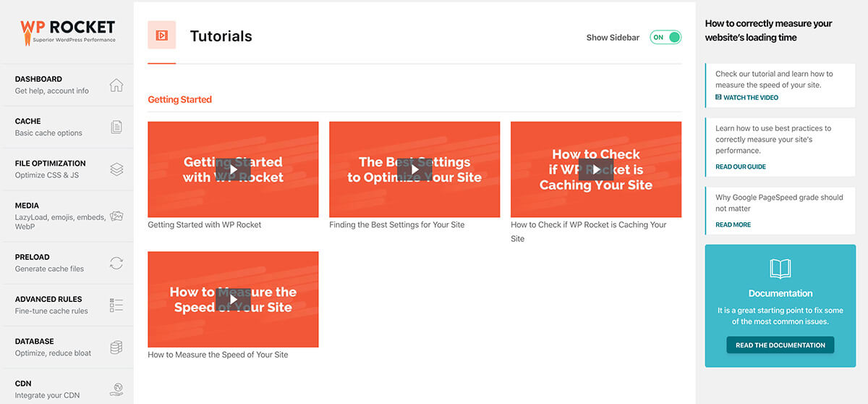Toggle the Show Sidebar switch off
This screenshot has height=404, width=868.
click(665, 37)
